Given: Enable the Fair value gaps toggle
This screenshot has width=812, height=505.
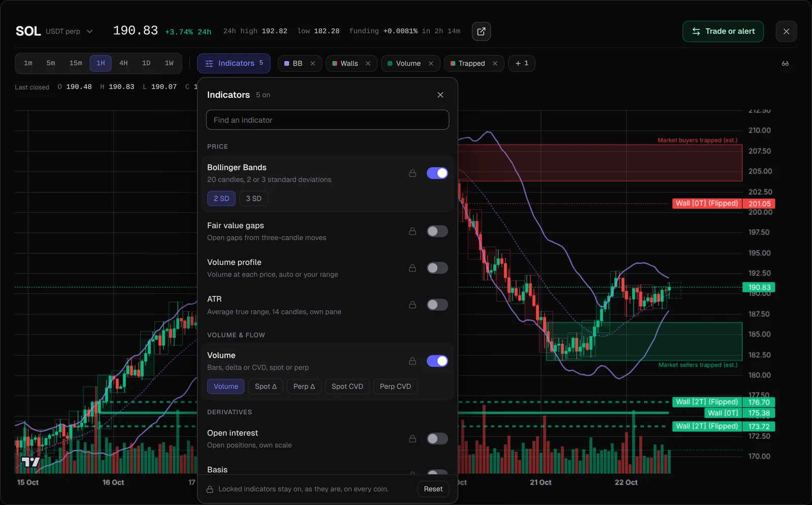Looking at the screenshot, I should tap(437, 231).
